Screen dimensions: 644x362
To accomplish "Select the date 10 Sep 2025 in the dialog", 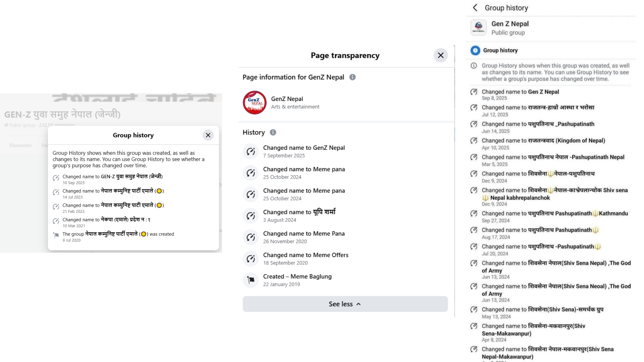I will coord(73,183).
